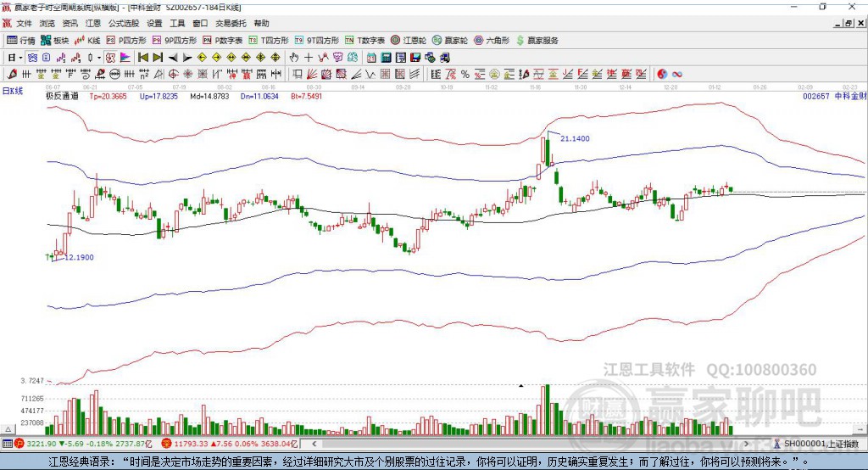The image size is (868, 470).
Task: Click the 21.1400 high price label
Action: [576, 138]
